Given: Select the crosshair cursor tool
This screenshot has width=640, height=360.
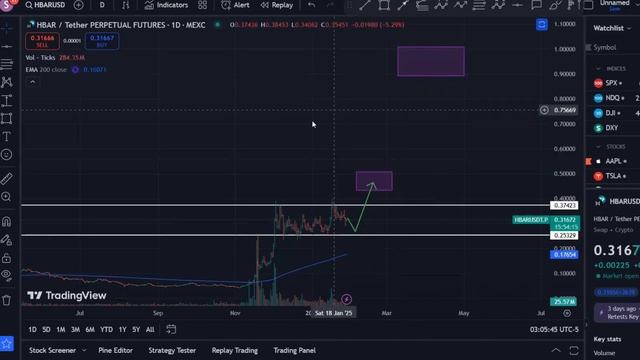Looking at the screenshot, I should (7, 28).
